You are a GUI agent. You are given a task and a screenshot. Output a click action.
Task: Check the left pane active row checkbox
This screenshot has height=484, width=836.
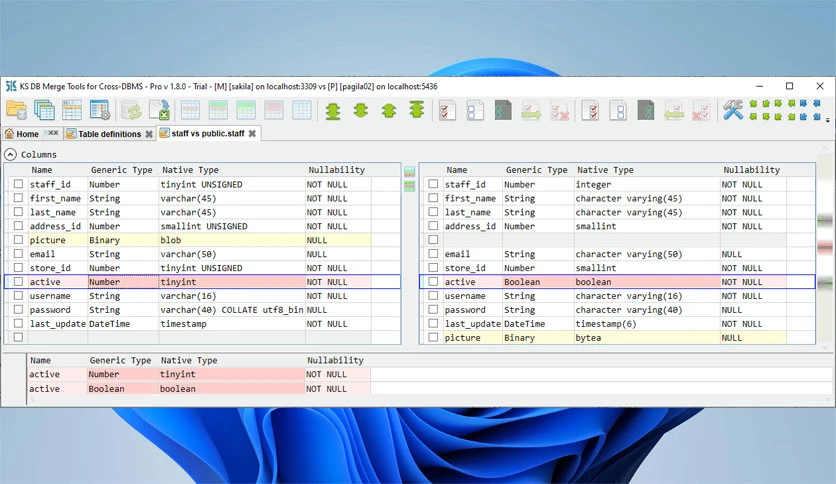[x=18, y=281]
